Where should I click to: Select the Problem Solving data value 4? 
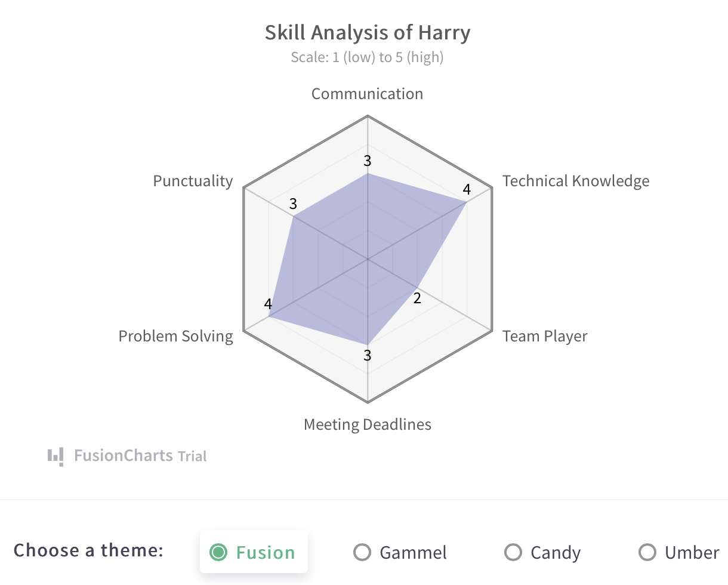pos(268,304)
